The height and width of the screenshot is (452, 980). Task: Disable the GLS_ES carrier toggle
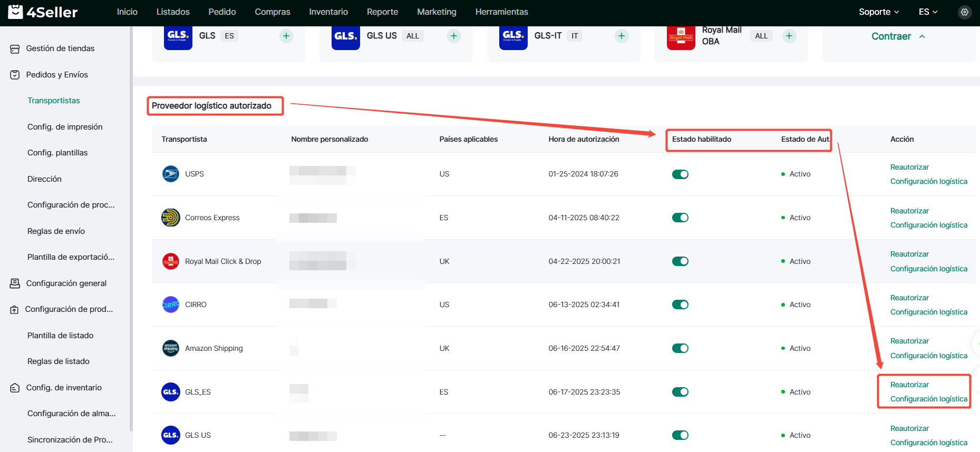[x=680, y=392]
